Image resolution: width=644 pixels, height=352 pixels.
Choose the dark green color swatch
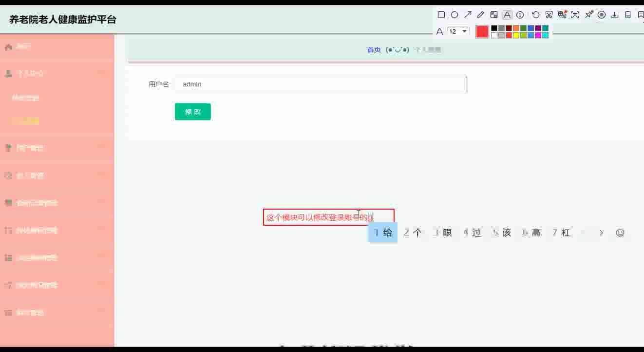(x=524, y=28)
